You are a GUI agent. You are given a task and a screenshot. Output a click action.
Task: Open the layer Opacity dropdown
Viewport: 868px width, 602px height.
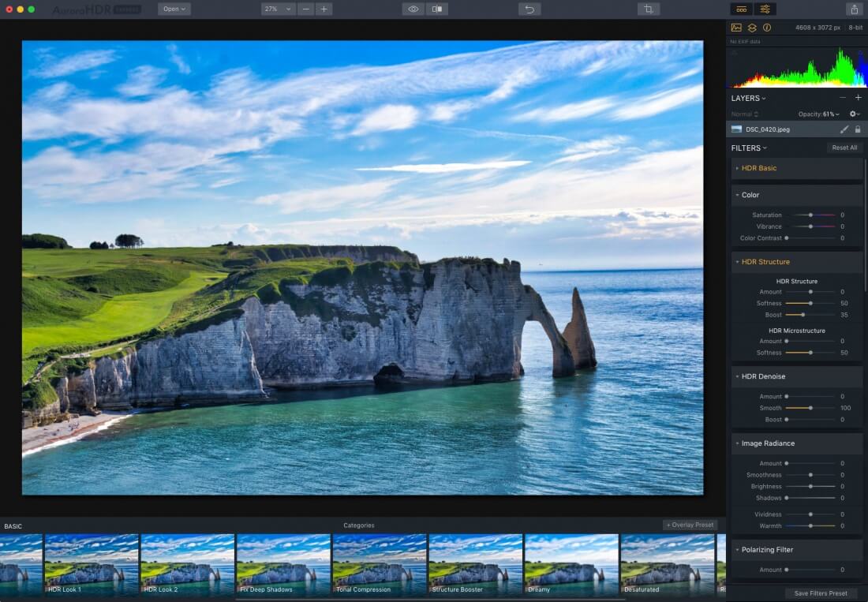(x=818, y=114)
